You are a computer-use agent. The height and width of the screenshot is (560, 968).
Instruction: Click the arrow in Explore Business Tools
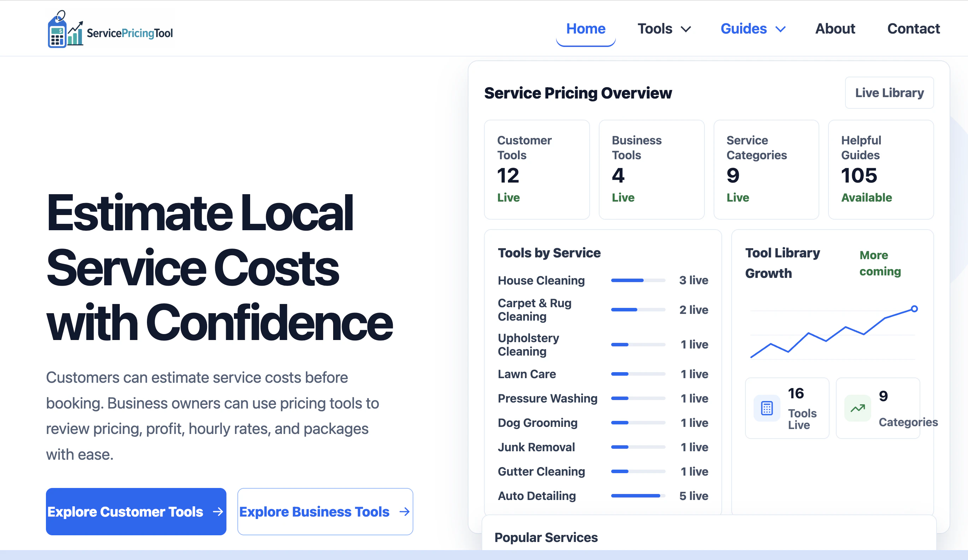[x=405, y=512]
